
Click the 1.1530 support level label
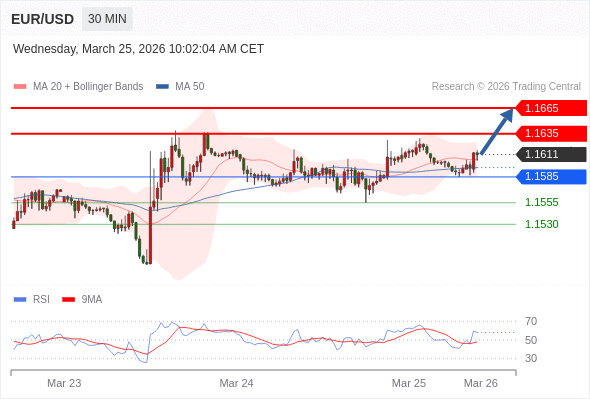click(541, 224)
